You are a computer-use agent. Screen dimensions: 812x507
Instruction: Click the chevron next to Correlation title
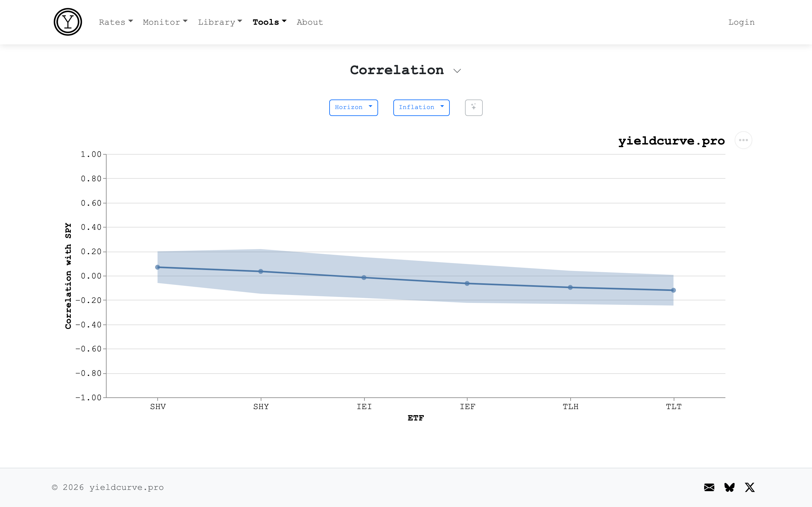click(457, 71)
